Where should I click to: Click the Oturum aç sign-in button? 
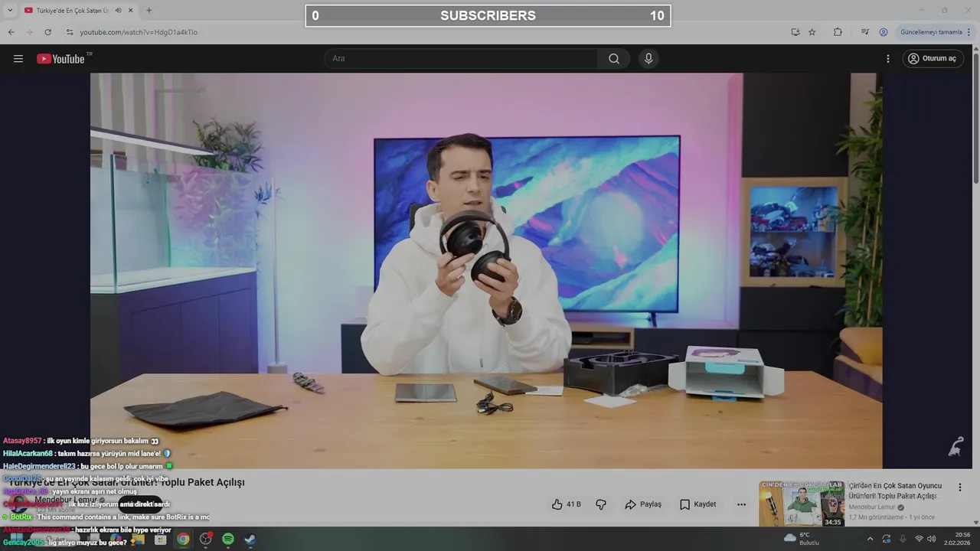[x=932, y=59]
